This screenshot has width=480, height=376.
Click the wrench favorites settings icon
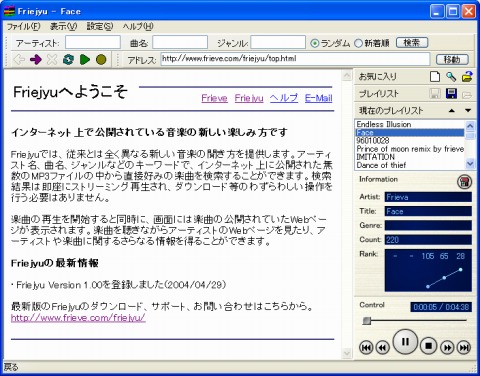451,77
